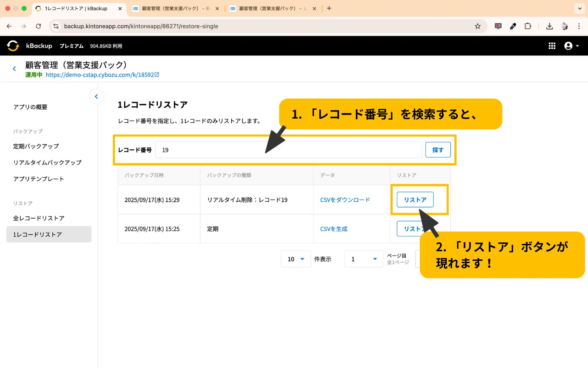Click the 904.86KB 利用 usage text
588x368 pixels.
click(106, 46)
